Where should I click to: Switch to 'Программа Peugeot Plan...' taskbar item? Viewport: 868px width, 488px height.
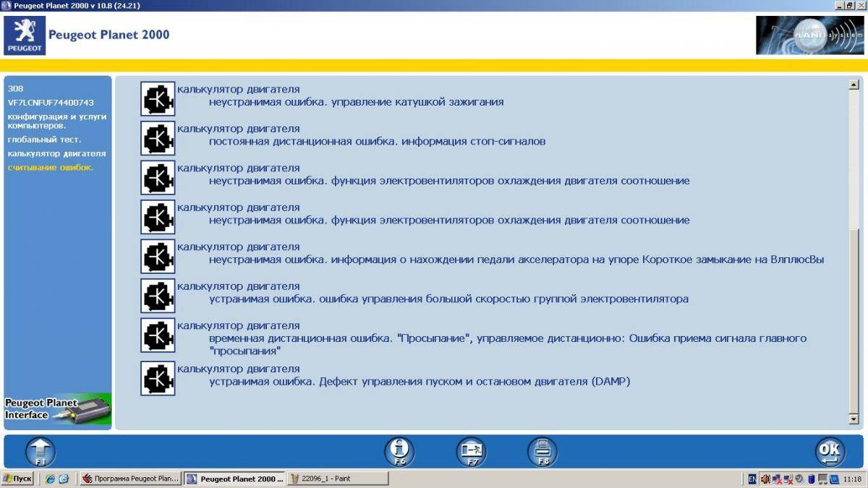tap(129, 479)
